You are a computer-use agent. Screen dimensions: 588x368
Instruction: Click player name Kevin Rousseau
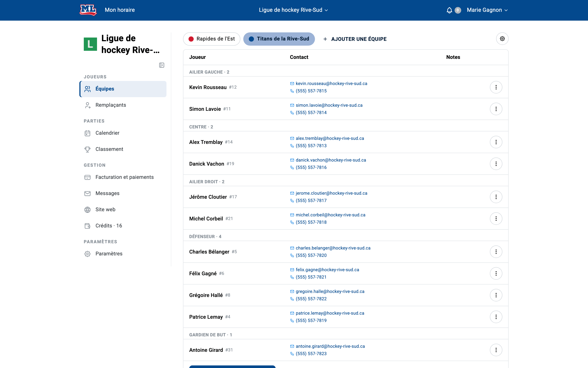point(208,87)
